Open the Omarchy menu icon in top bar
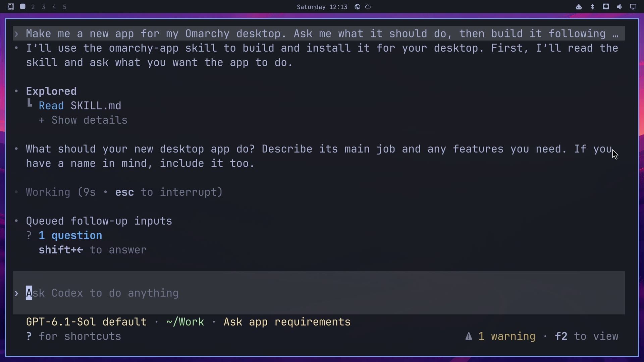The image size is (644, 362). tap(11, 7)
